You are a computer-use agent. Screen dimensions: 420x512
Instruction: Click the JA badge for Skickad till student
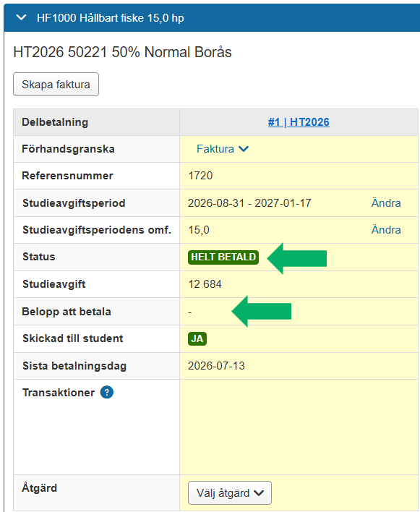[197, 338]
